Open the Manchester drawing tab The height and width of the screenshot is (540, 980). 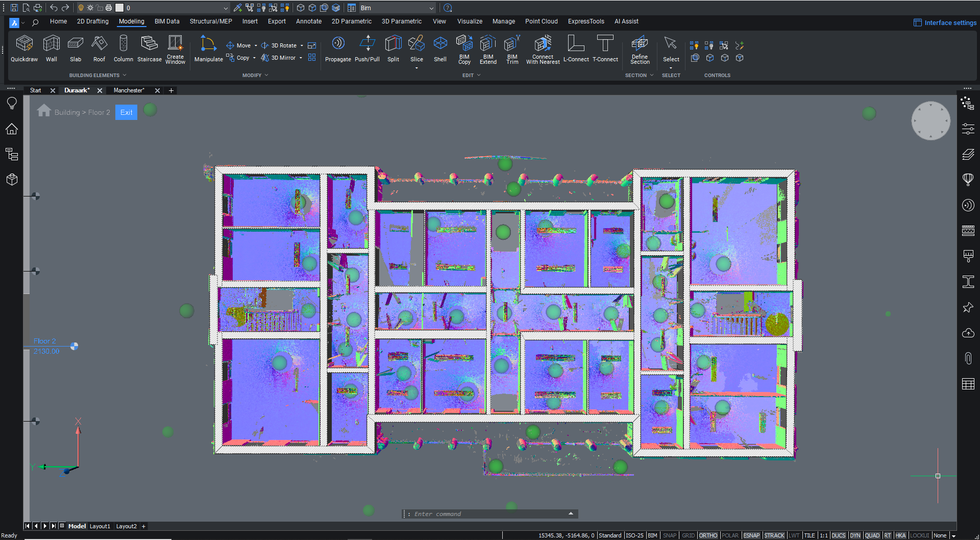[x=129, y=90]
